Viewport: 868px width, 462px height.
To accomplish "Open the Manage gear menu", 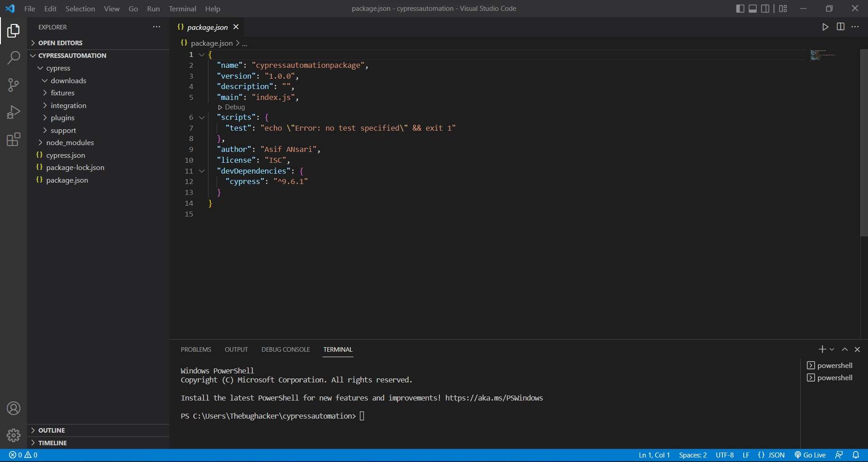I will click(x=14, y=435).
